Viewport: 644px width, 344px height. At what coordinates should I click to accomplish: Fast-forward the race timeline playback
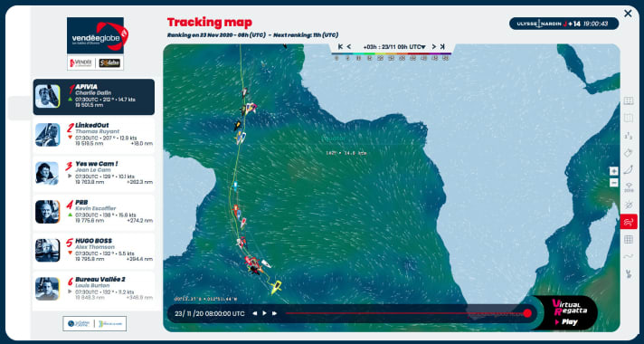tap(274, 313)
